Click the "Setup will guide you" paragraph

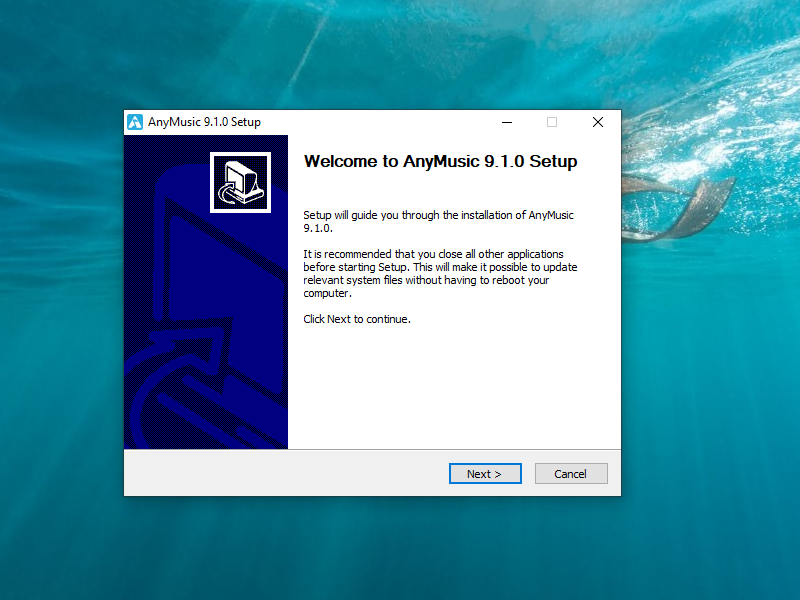438,221
